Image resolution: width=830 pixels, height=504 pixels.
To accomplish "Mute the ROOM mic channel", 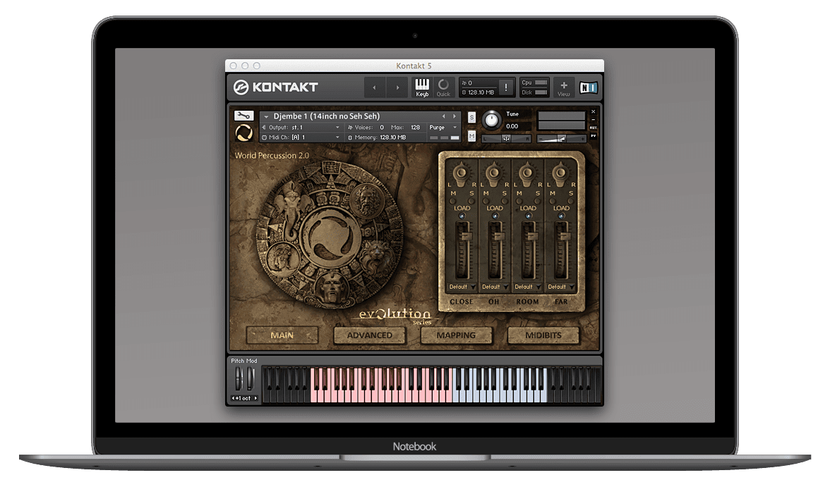I will pos(519,200).
